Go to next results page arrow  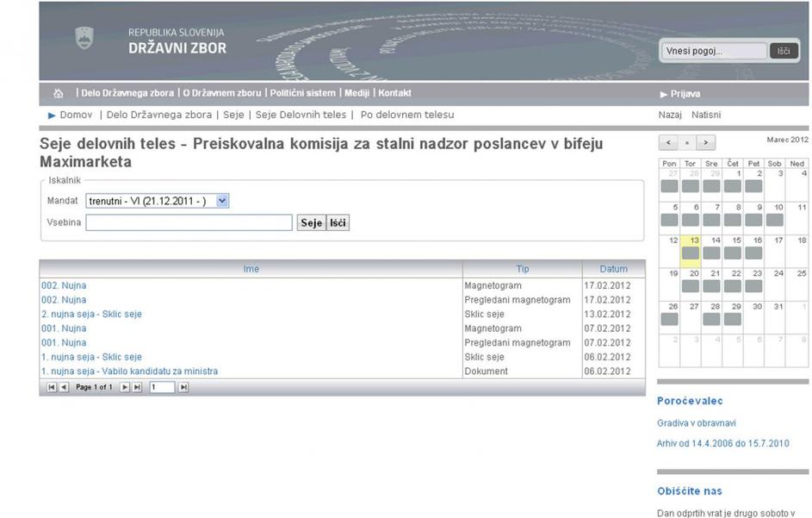[124, 388]
